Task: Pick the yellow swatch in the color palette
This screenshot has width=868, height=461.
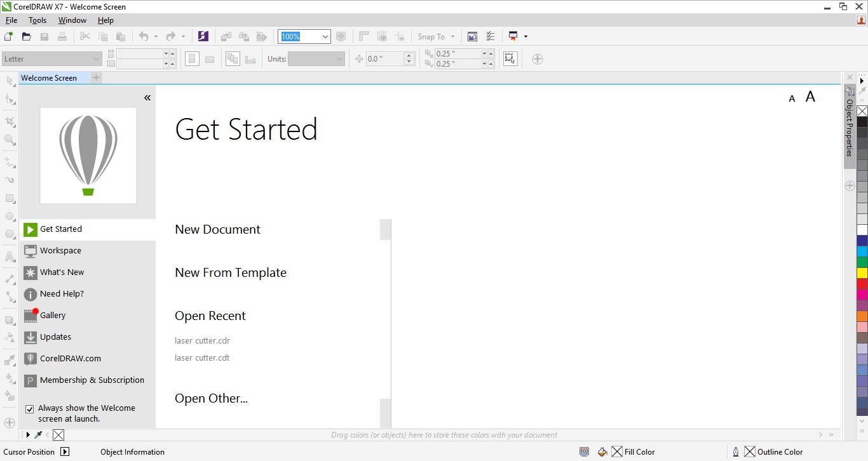Action: [x=862, y=273]
